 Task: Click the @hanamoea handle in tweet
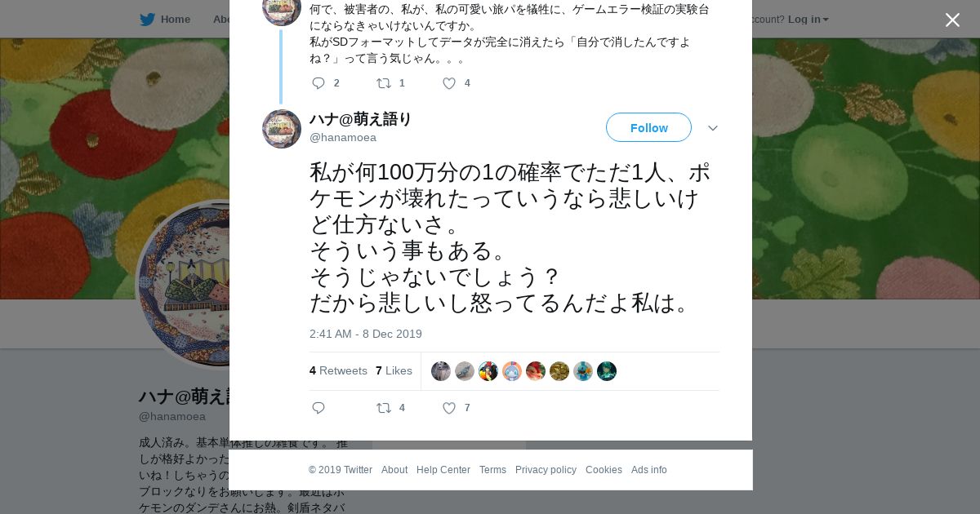click(x=343, y=137)
